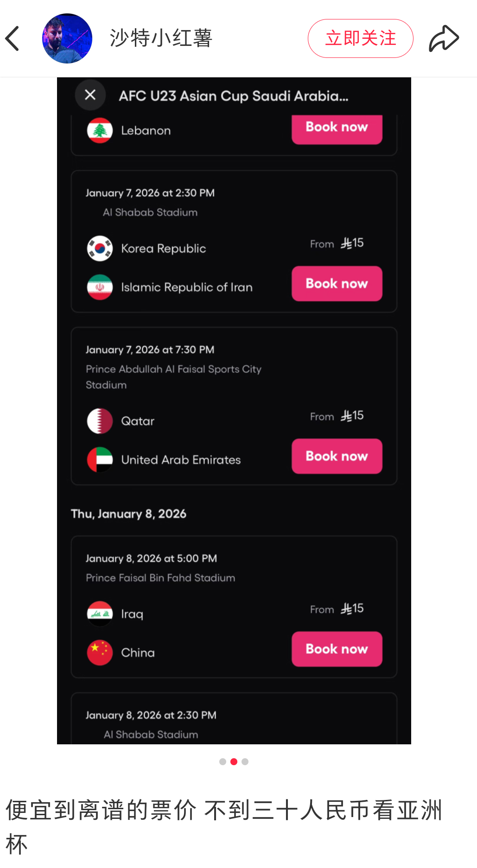Tap the Lebanon flag icon
477x868 pixels.
click(x=99, y=130)
